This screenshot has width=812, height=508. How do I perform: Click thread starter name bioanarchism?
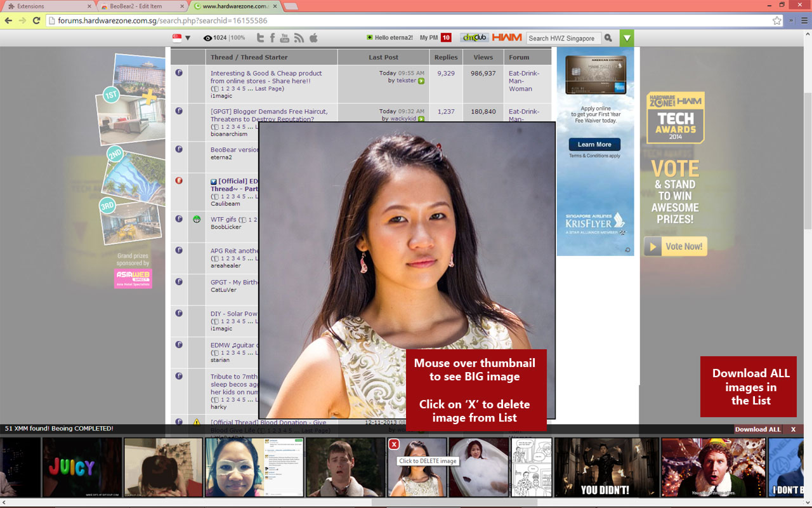point(229,134)
